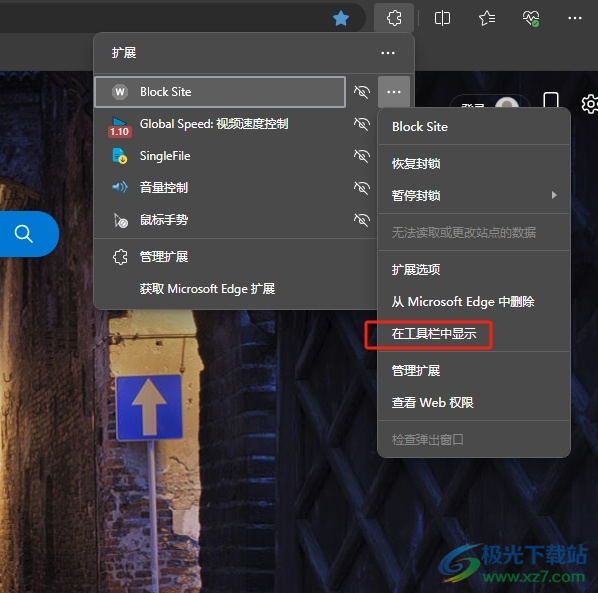The image size is (598, 593).
Task: Toggle toolbar visibility eye for 鼠标手势
Action: (x=362, y=220)
